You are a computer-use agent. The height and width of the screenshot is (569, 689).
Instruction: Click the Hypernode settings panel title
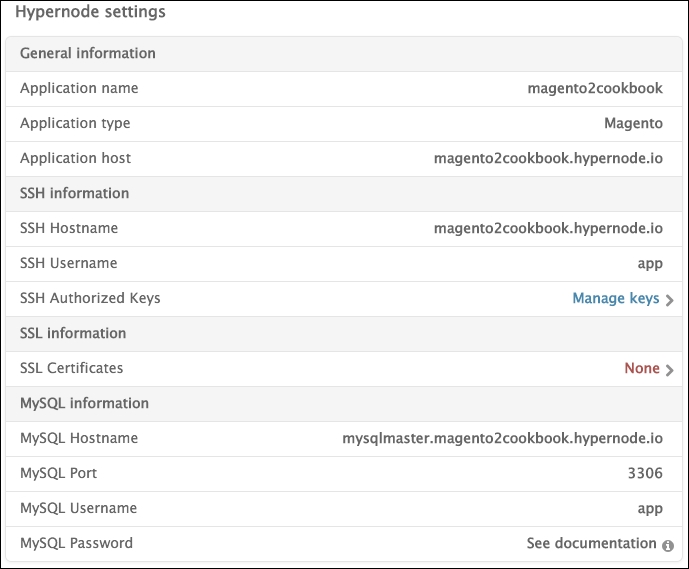(x=90, y=13)
